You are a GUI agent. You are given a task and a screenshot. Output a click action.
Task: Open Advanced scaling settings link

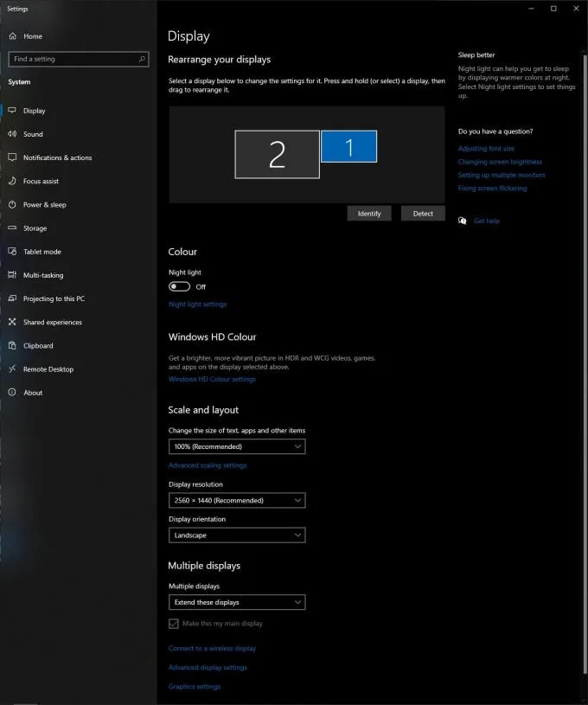pyautogui.click(x=208, y=465)
